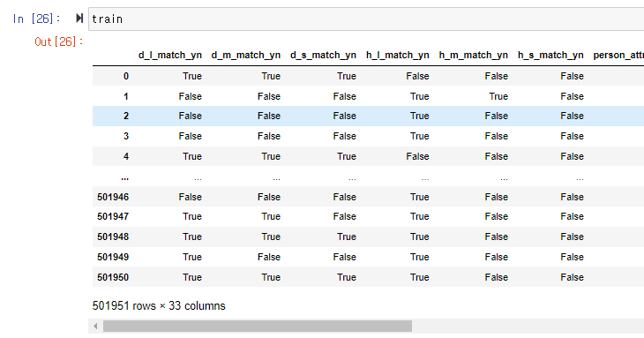Click d_s_match_yn False in row 3
Screen dimensions: 644x338
click(345, 136)
